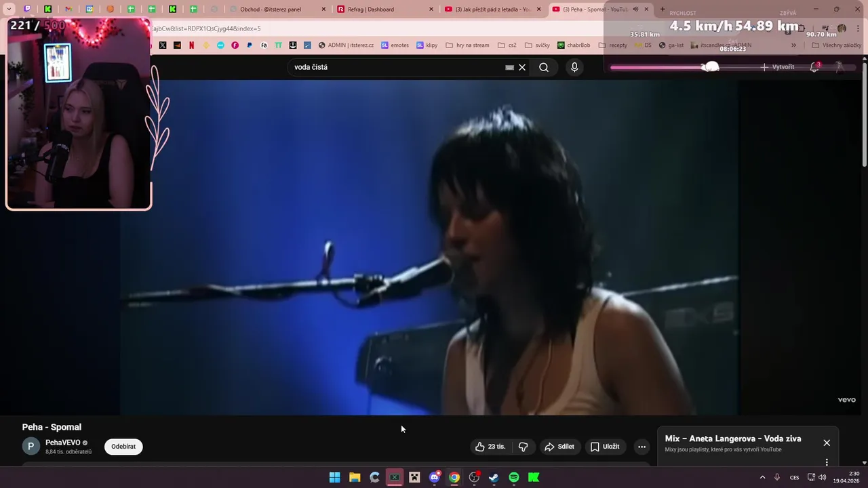Viewport: 868px width, 488px height.
Task: Open File Explorer from taskbar
Action: click(x=355, y=477)
